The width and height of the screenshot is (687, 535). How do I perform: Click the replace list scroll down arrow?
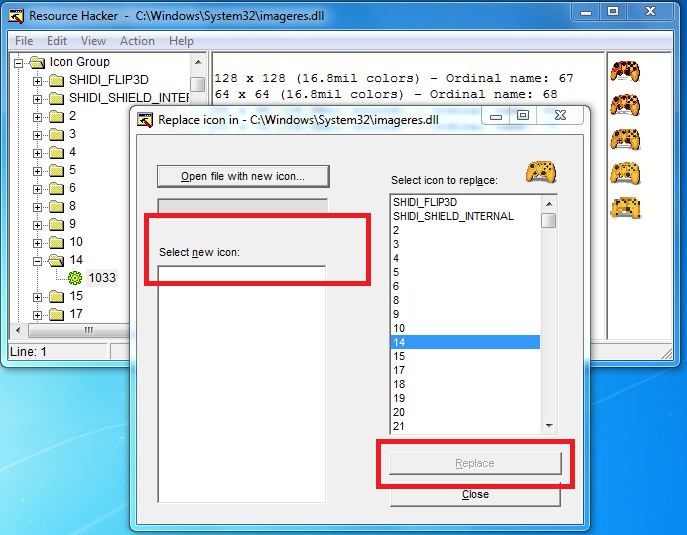(x=549, y=426)
